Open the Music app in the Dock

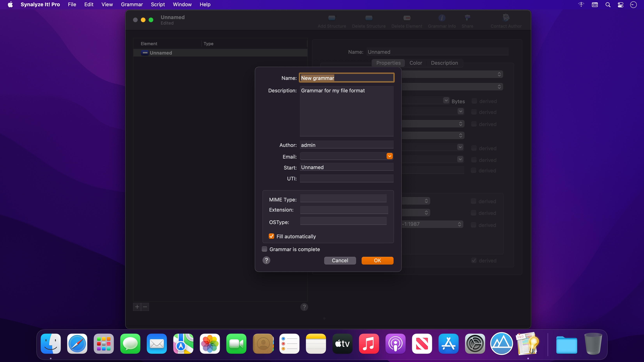click(369, 344)
